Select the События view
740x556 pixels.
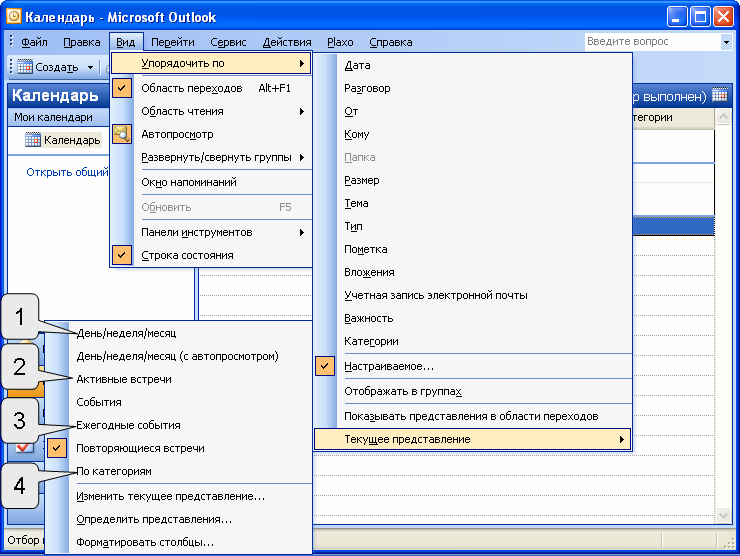point(179,402)
